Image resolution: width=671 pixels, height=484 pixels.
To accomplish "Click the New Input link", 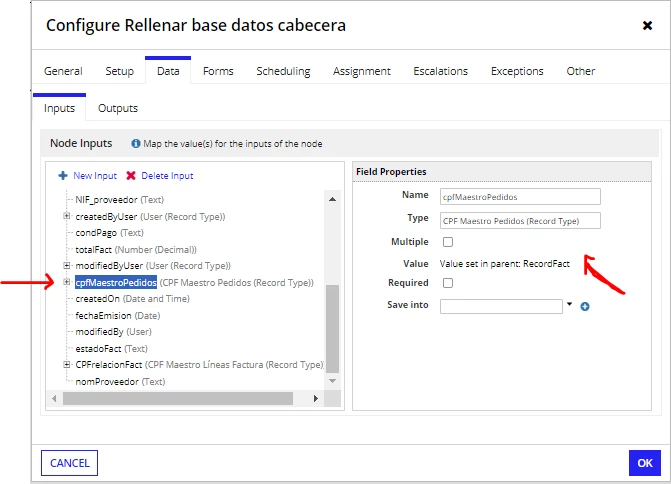I will point(95,175).
